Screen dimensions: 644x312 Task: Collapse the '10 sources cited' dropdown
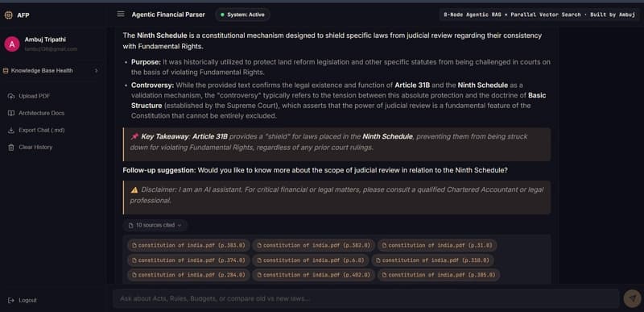[x=155, y=225]
